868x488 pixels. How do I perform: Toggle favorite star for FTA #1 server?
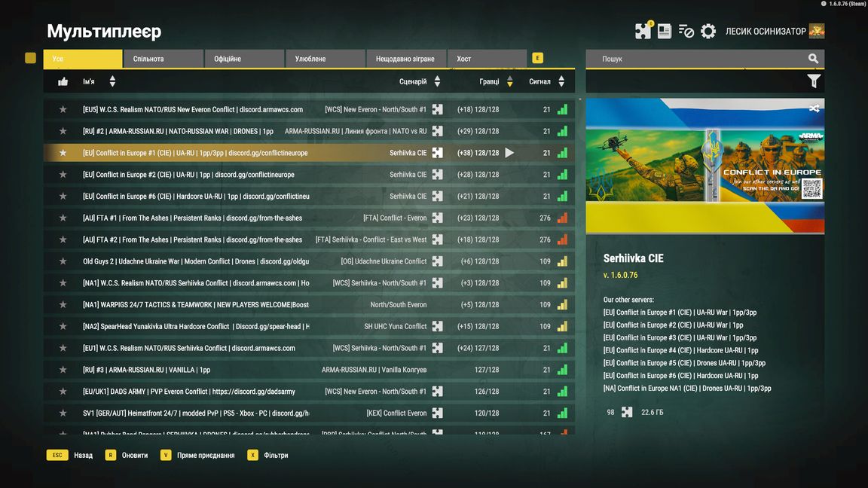point(63,218)
